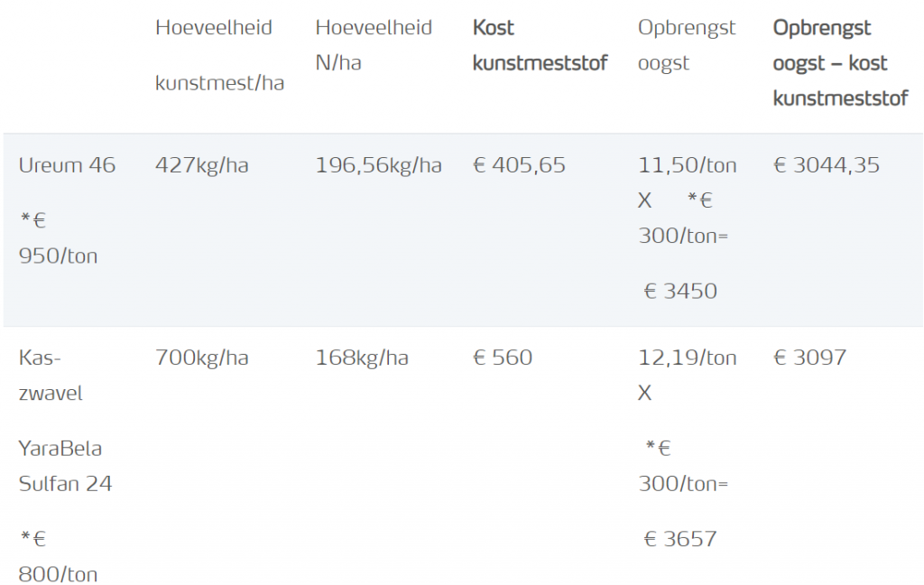This screenshot has height=585, width=924.
Task: Select the '12,19/ton X' yield text
Action: point(687,375)
